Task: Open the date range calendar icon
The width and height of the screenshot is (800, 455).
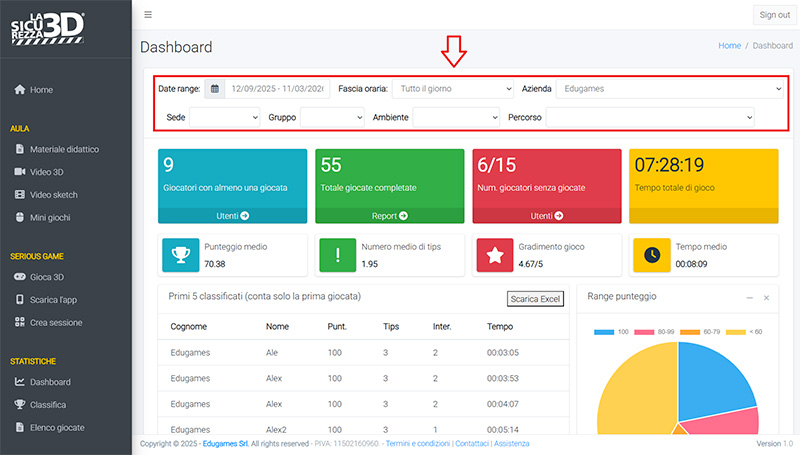Action: [x=215, y=89]
